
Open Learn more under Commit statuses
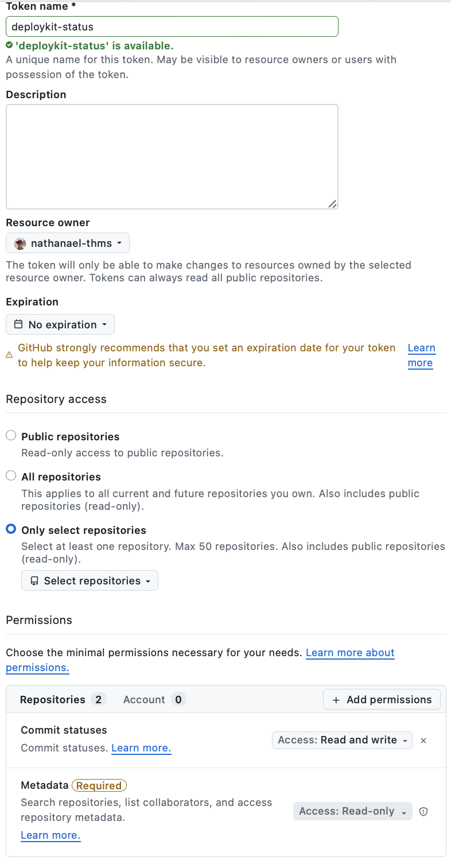point(141,748)
